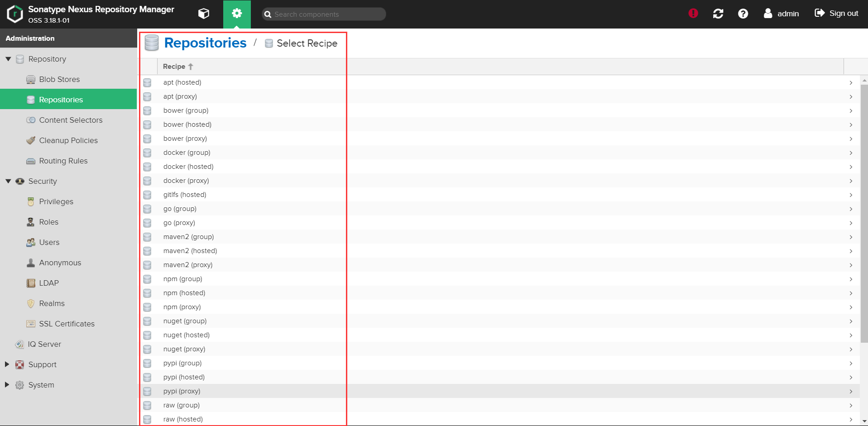This screenshot has width=868, height=426.
Task: Click the database icon beside maven2 (hosted)
Action: click(147, 251)
